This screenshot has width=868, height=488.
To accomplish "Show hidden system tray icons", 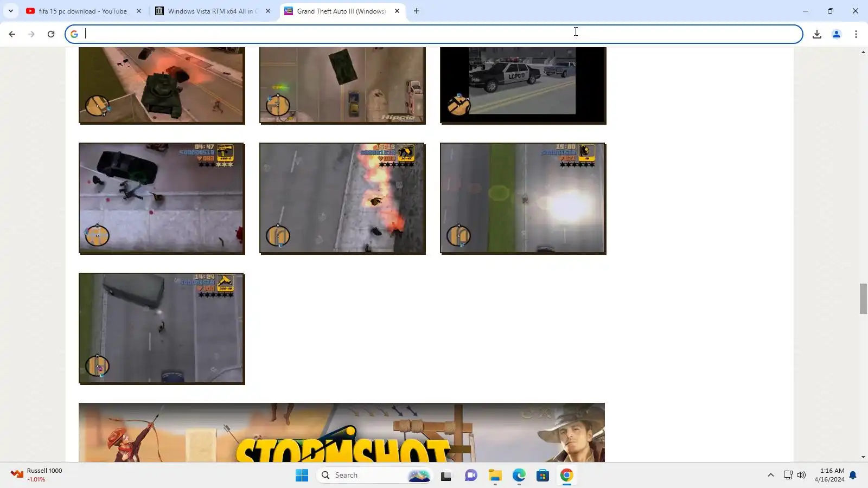I will point(770,476).
